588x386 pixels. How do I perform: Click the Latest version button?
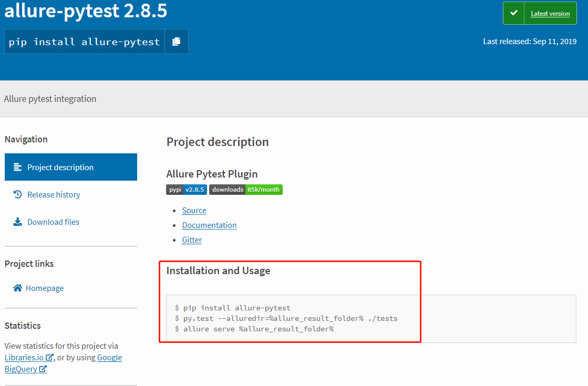[x=550, y=13]
